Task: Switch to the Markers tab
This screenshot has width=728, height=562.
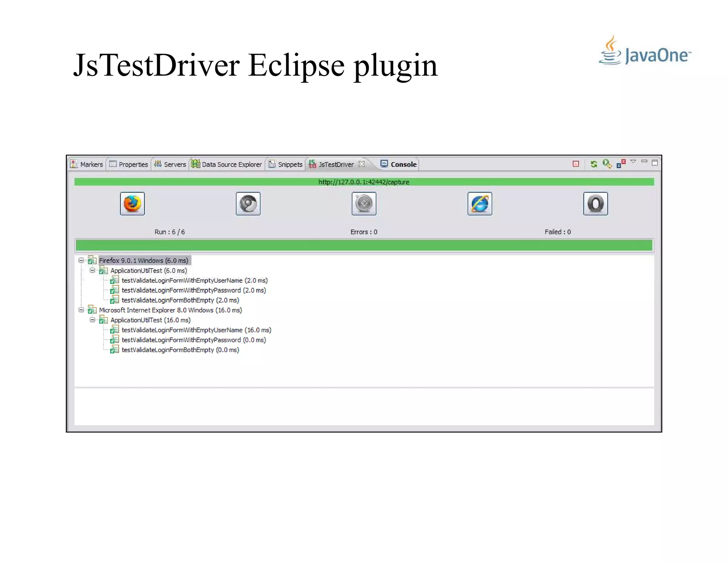Action: point(86,164)
